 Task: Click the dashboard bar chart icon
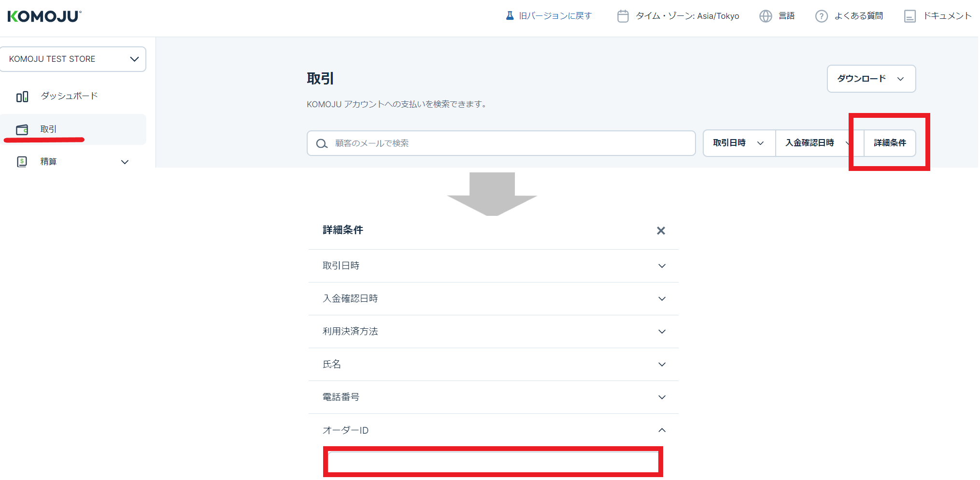pos(22,97)
